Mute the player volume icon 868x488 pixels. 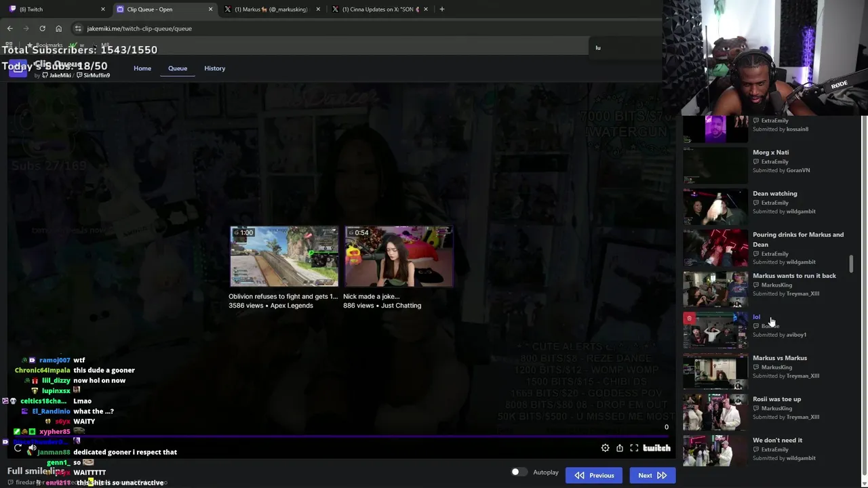(x=32, y=448)
